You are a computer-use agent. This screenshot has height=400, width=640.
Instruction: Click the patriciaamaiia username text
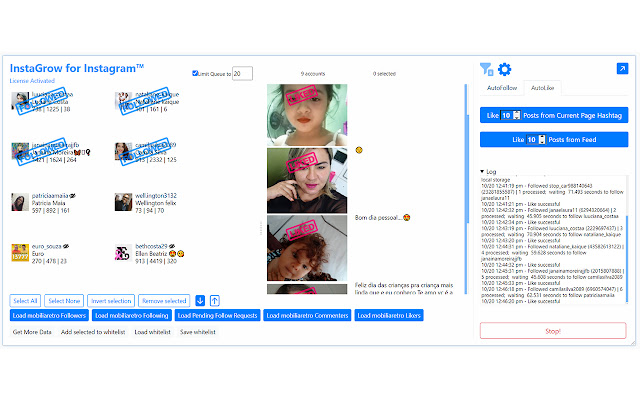(x=50, y=196)
